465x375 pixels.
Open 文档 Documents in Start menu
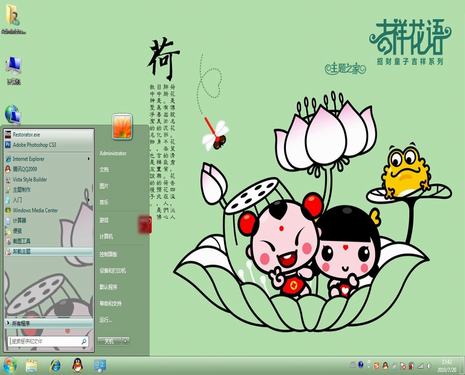click(x=104, y=170)
